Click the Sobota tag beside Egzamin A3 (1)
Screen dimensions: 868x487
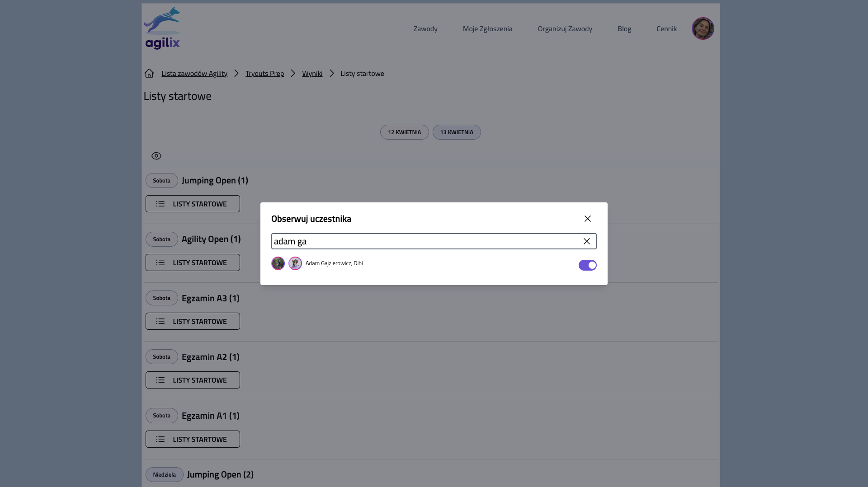click(x=162, y=298)
